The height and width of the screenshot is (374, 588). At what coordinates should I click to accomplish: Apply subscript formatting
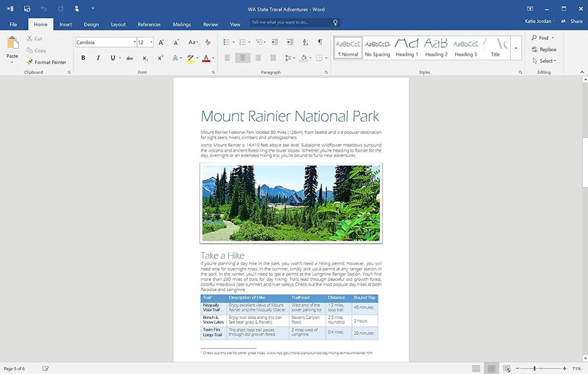tap(145, 58)
